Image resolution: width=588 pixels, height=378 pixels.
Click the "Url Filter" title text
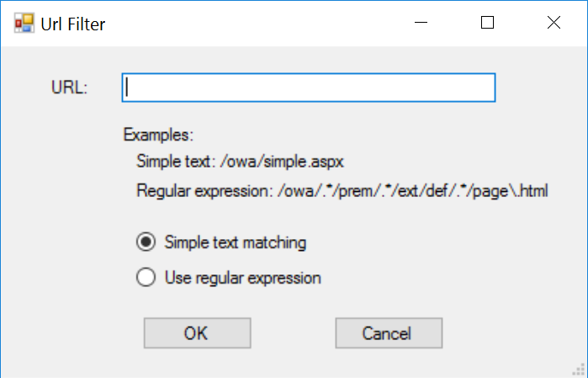click(x=73, y=24)
